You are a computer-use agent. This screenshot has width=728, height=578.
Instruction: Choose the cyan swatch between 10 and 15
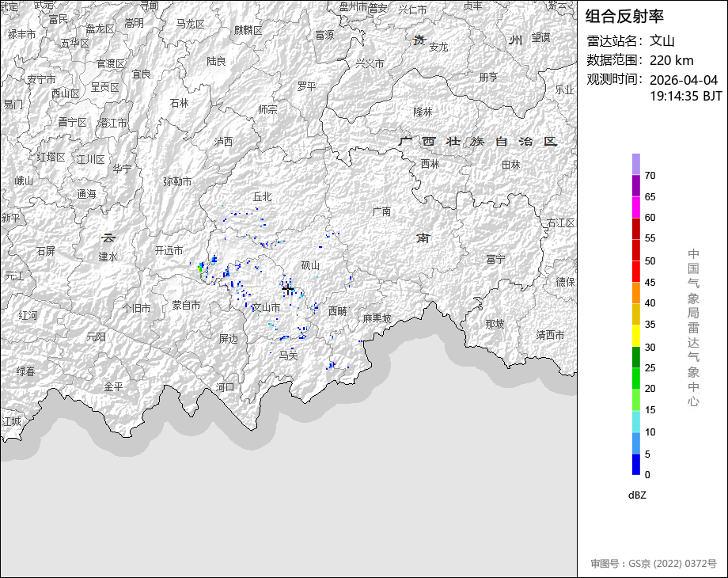tap(635, 422)
